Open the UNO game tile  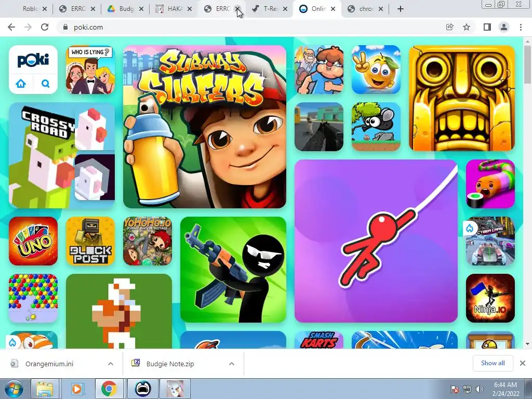(x=33, y=241)
